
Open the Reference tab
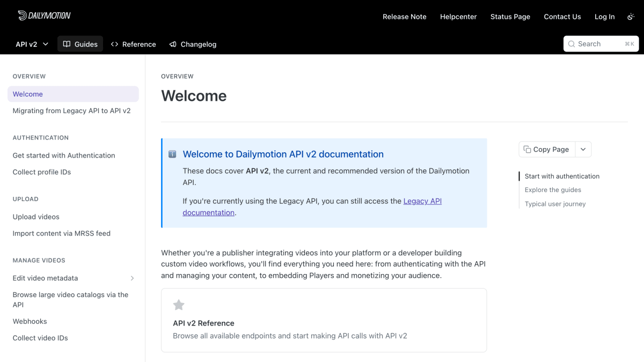click(x=133, y=44)
